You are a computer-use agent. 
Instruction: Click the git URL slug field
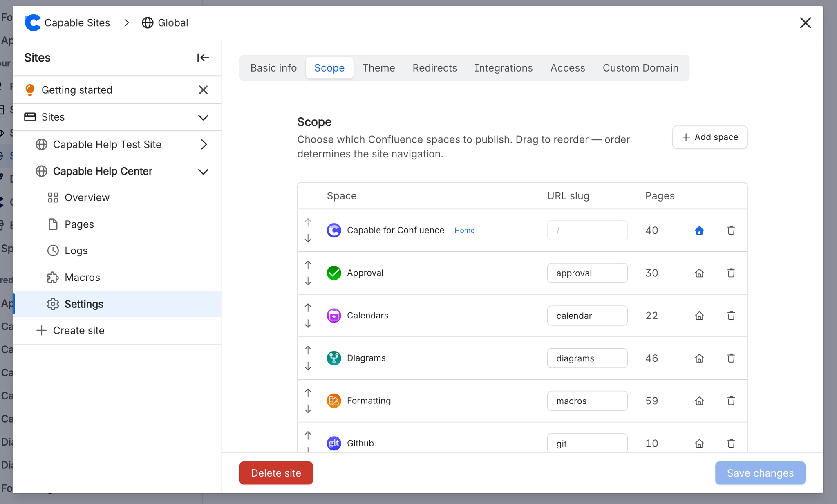pos(587,443)
